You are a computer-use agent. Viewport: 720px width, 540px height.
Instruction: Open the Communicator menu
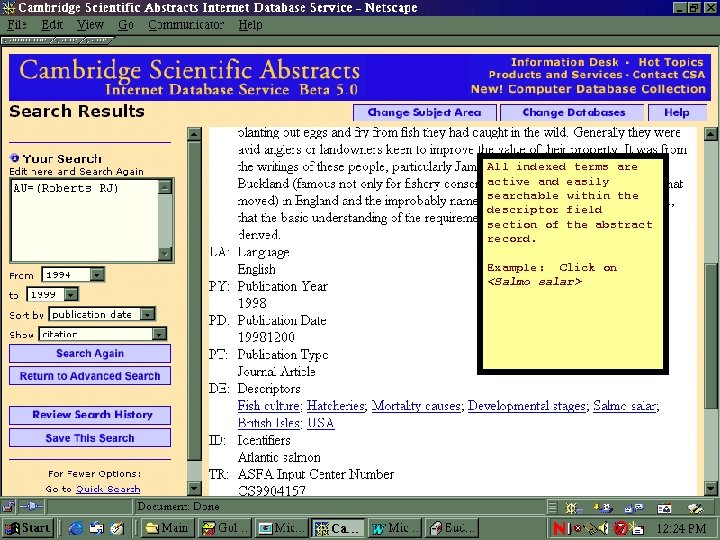(186, 25)
